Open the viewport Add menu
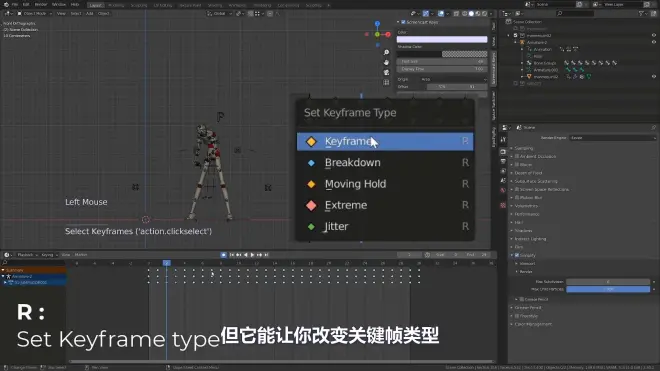The height and width of the screenshot is (371, 660). tap(90, 13)
